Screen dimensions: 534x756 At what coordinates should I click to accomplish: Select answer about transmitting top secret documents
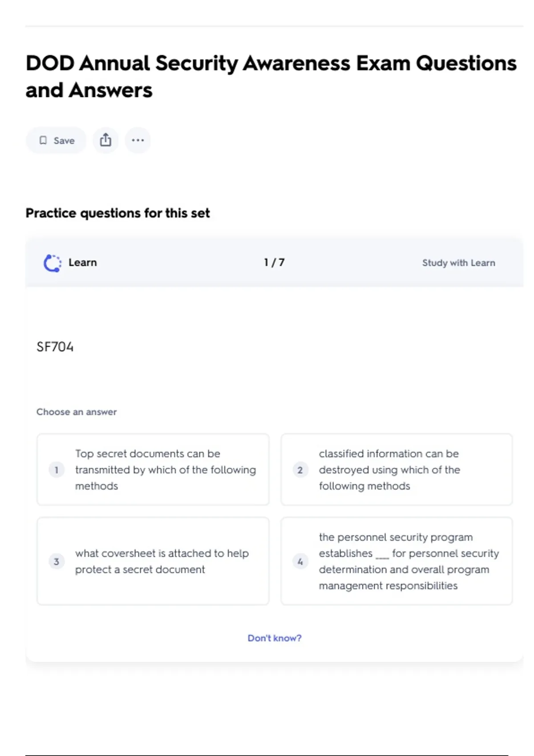165,470
